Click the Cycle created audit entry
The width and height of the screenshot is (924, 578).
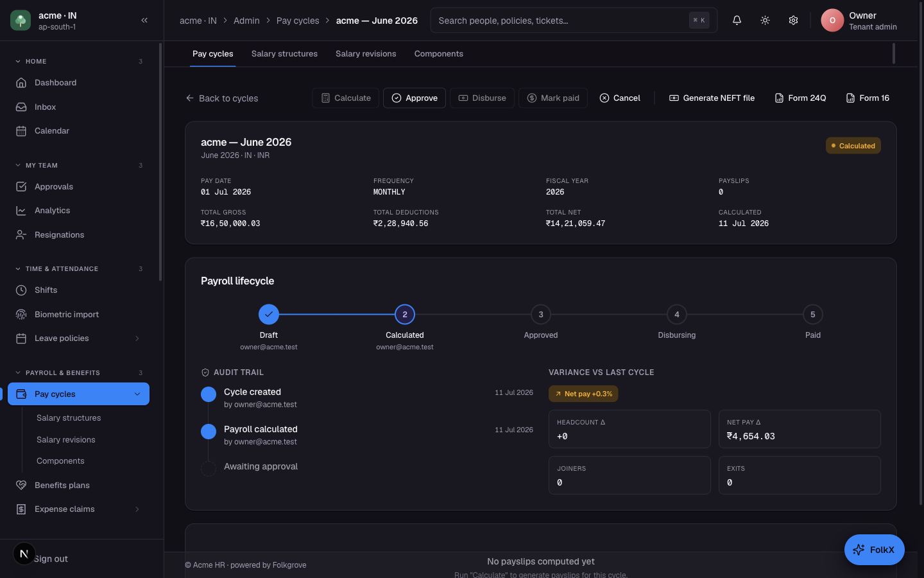pyautogui.click(x=367, y=398)
